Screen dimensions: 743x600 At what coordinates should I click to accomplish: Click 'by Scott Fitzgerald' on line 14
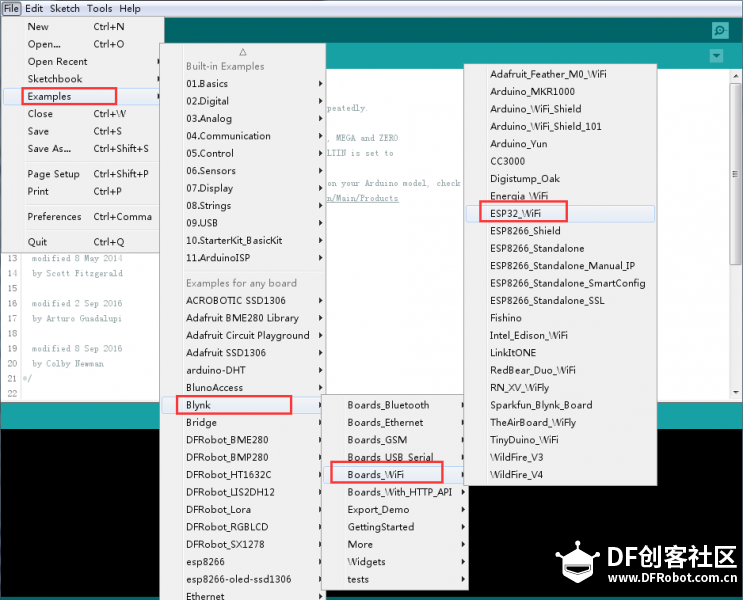tap(77, 273)
